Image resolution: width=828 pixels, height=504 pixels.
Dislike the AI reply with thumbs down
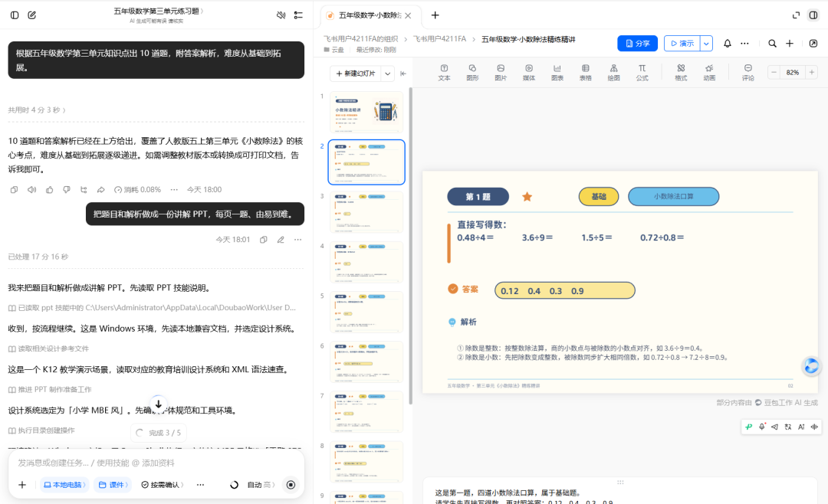tap(67, 189)
